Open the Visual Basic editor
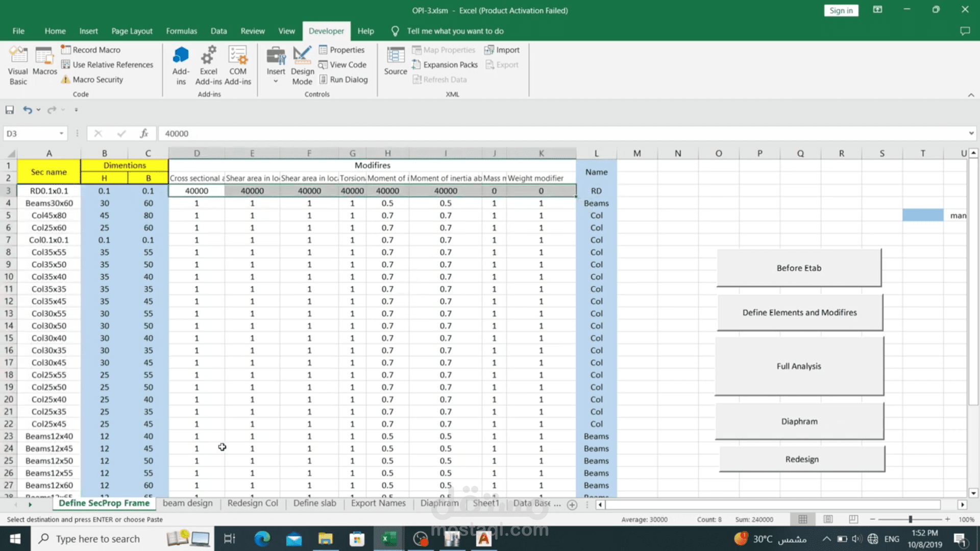 pyautogui.click(x=18, y=65)
